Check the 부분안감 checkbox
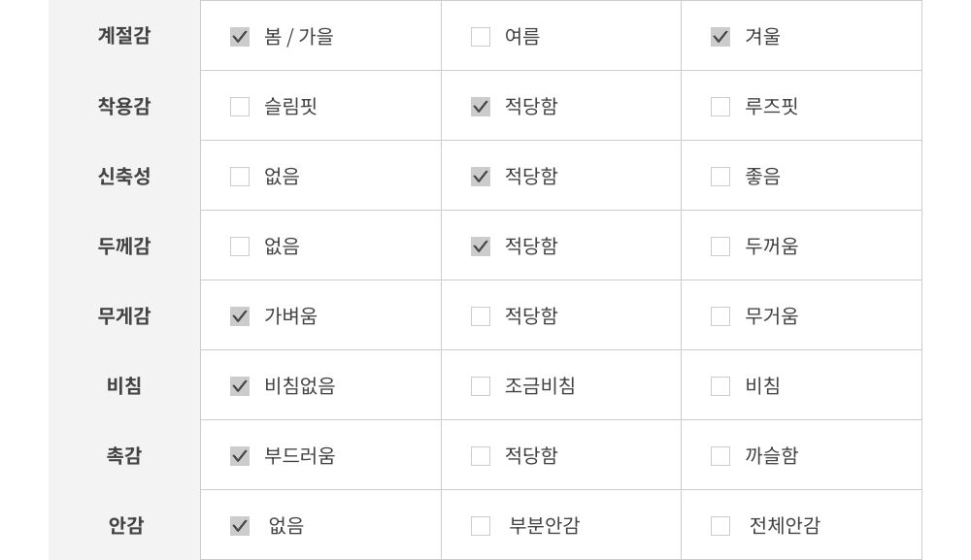This screenshot has height=560, width=971. pos(481,526)
